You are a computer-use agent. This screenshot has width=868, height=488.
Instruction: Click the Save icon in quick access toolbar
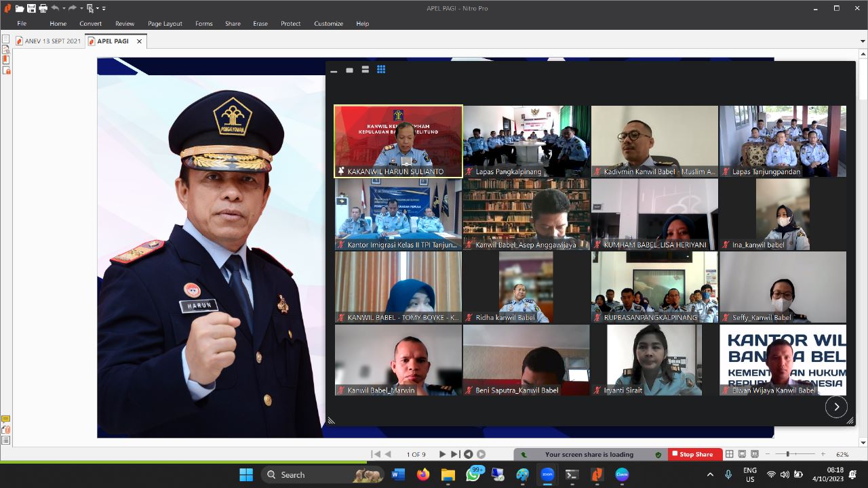click(31, 8)
